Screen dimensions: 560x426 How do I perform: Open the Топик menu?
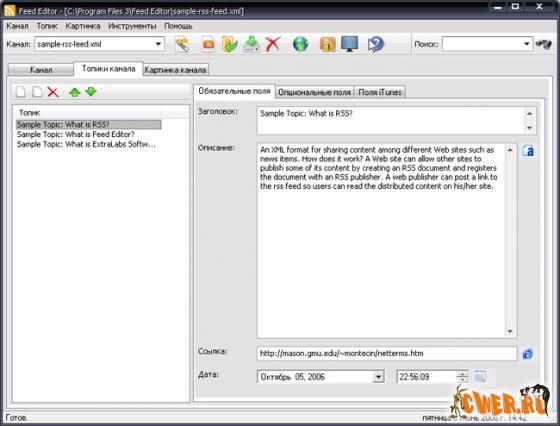pos(47,26)
